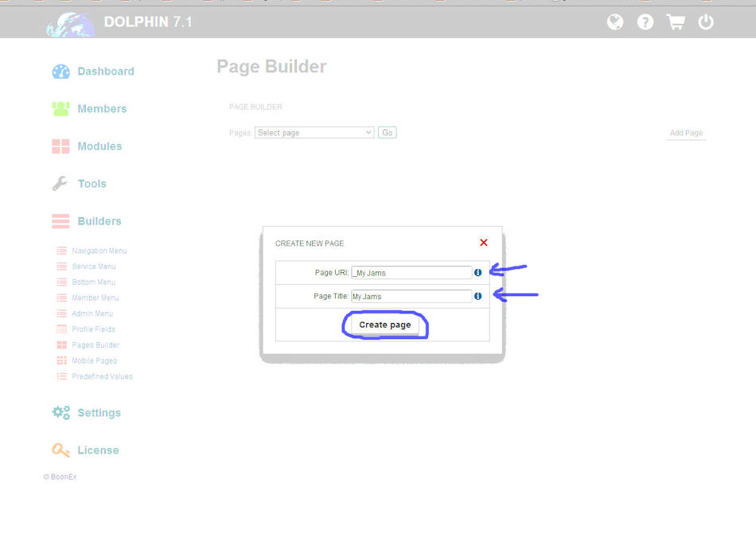
Task: Click the Members people icon
Action: [60, 108]
